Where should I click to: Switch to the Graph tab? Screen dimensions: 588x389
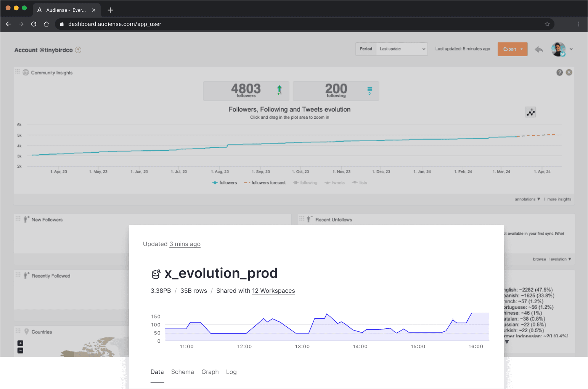(x=210, y=372)
